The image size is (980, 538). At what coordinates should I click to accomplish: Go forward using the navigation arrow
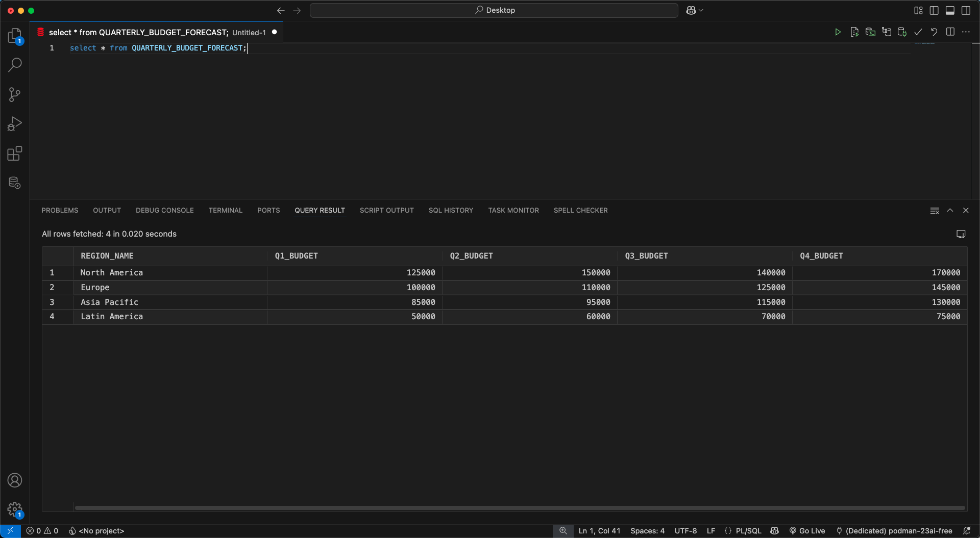pos(297,11)
